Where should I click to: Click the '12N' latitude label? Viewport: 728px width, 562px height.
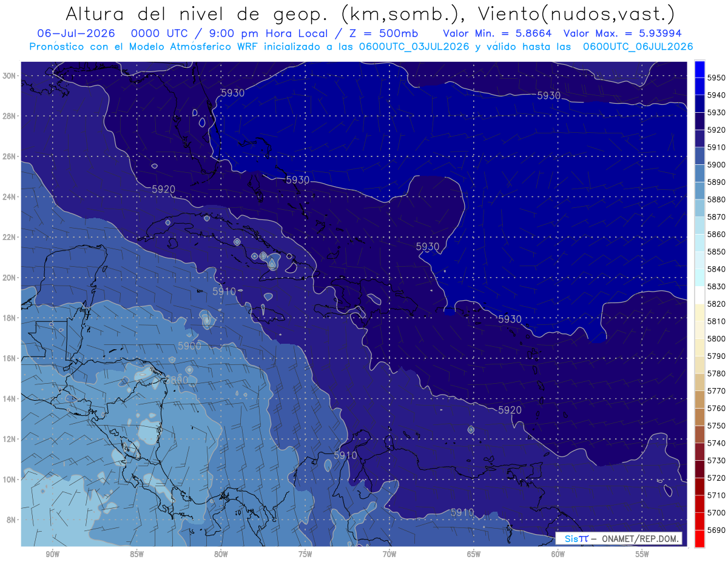click(10, 438)
